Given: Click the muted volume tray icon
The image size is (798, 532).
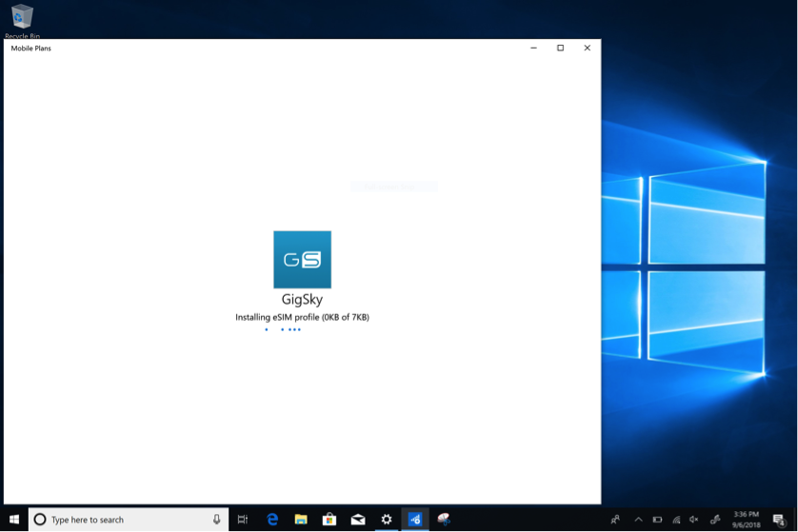Looking at the screenshot, I should [693, 520].
